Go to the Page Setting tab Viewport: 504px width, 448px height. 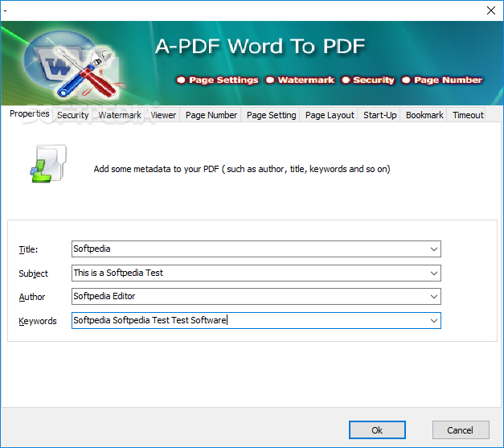tap(271, 115)
